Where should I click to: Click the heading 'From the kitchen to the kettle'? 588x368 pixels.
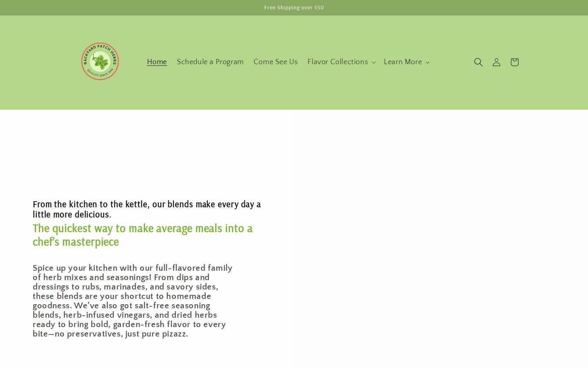[147, 209]
